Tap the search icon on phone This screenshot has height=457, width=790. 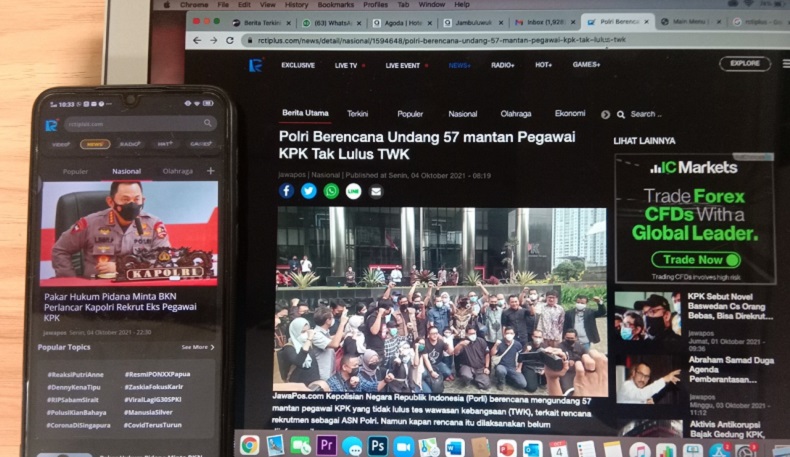[208, 123]
